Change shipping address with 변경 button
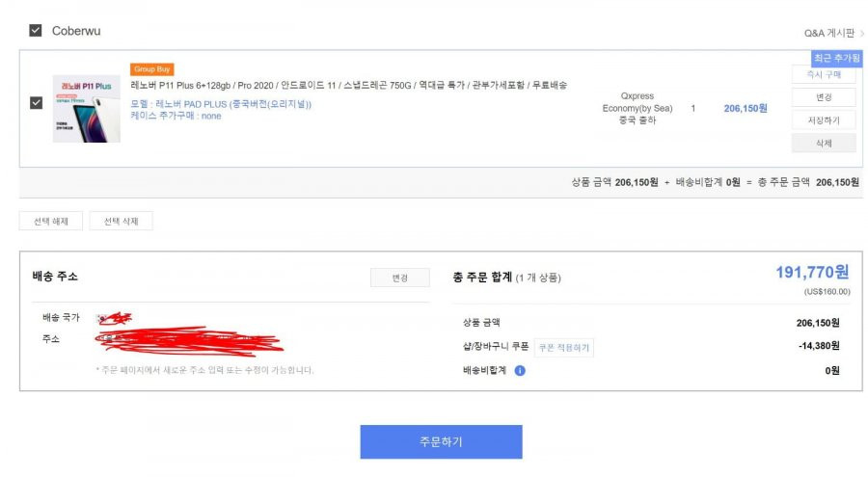The height and width of the screenshot is (477, 868). click(399, 278)
